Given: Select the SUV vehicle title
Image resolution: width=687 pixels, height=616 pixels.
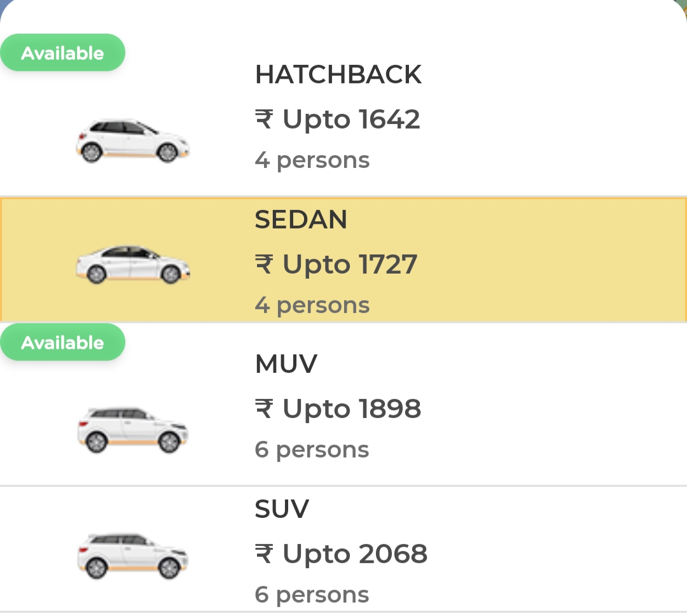Looking at the screenshot, I should coord(282,508).
